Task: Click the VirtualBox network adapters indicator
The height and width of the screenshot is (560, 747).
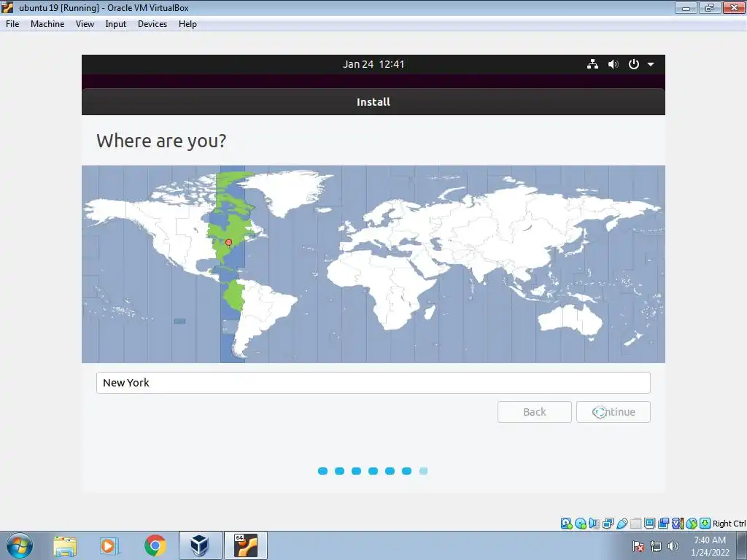Action: click(608, 524)
